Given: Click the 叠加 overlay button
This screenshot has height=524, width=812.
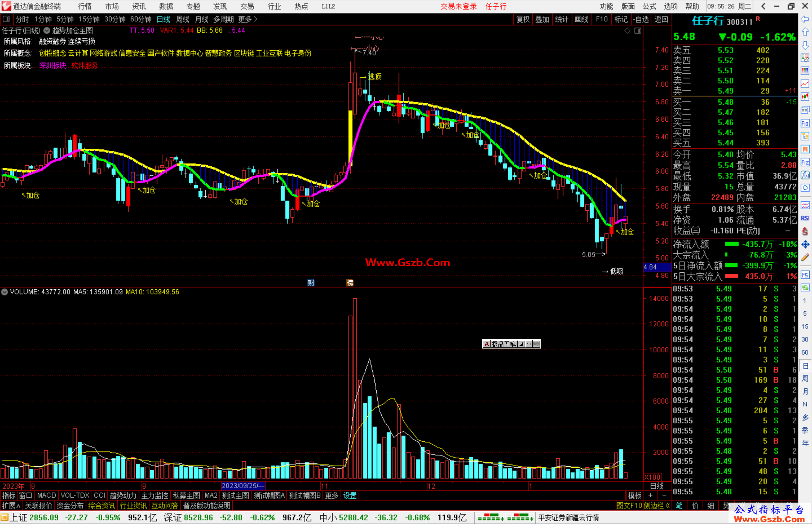Looking at the screenshot, I should coord(542,19).
